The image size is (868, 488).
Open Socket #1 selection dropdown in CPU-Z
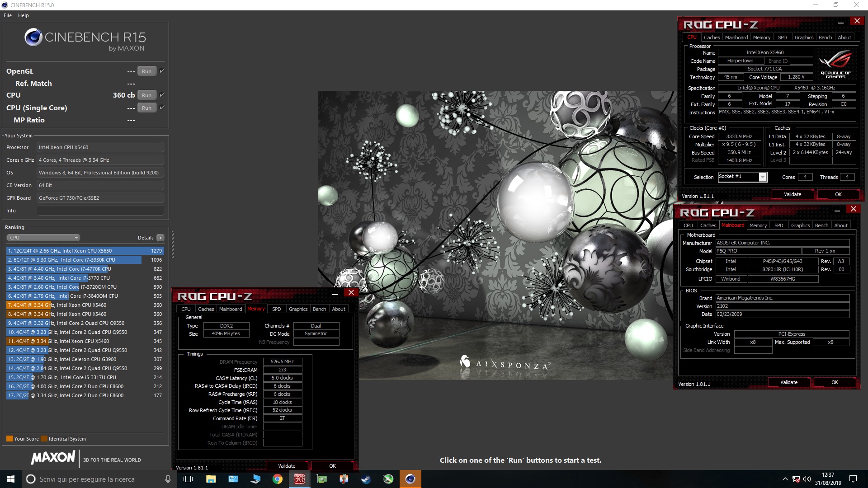(x=742, y=177)
